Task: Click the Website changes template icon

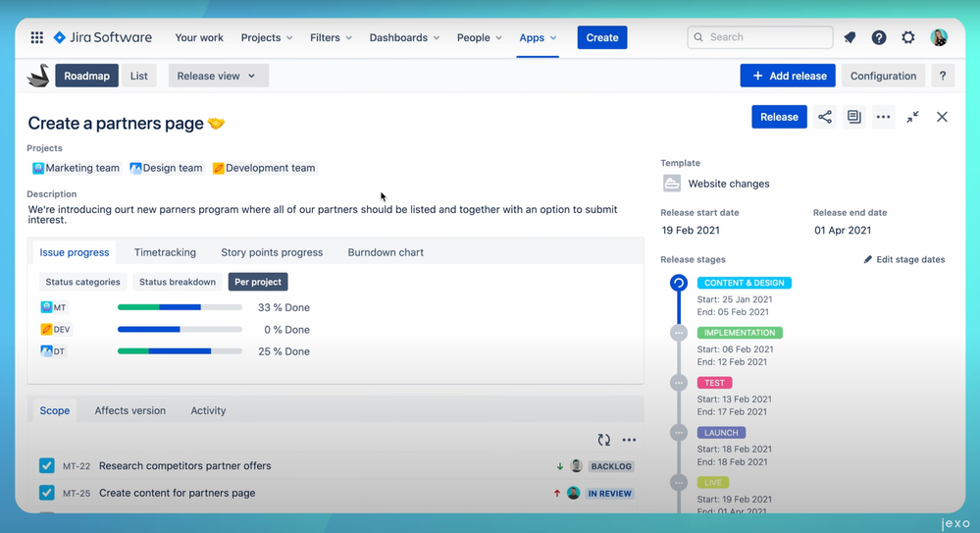Action: pos(672,184)
